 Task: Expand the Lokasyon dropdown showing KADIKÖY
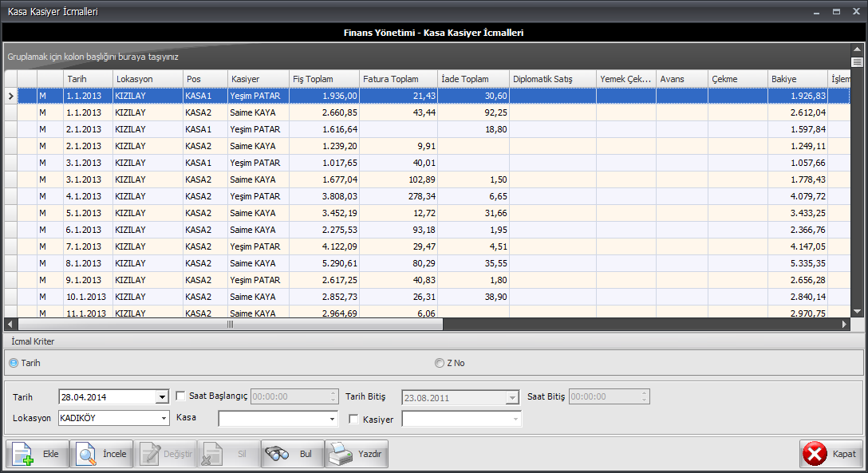(164, 418)
